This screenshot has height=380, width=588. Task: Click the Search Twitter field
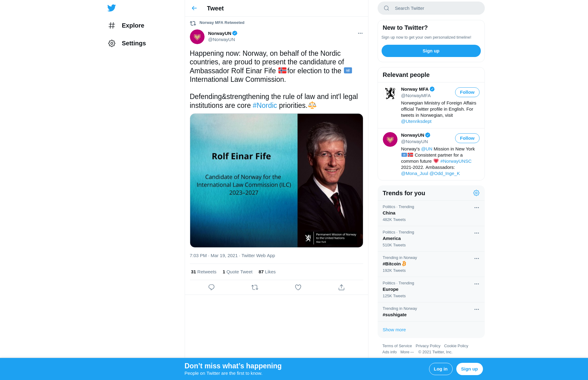point(431,8)
